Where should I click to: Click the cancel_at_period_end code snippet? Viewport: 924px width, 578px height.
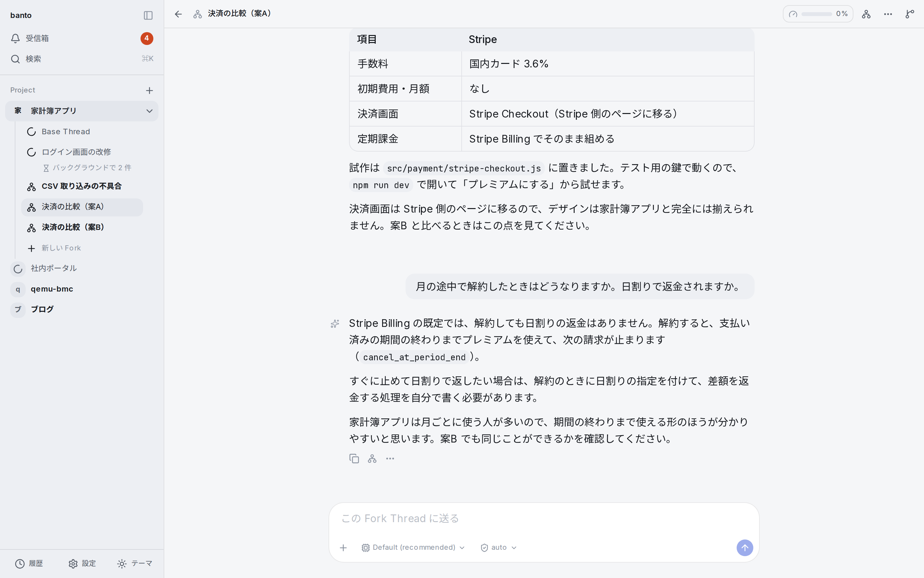(x=414, y=357)
